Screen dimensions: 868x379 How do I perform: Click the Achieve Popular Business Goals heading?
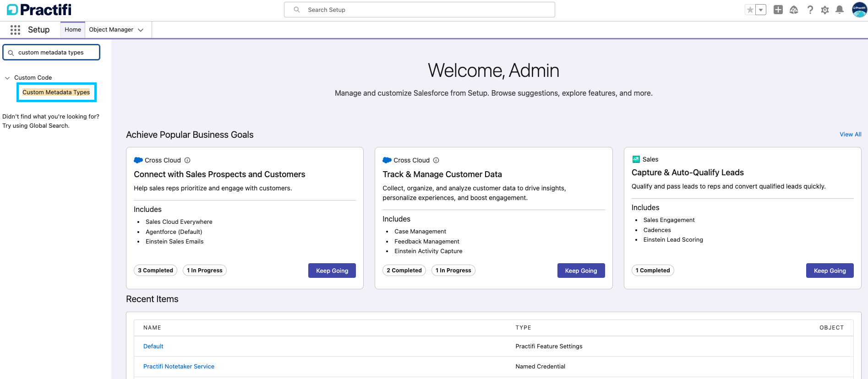(190, 135)
